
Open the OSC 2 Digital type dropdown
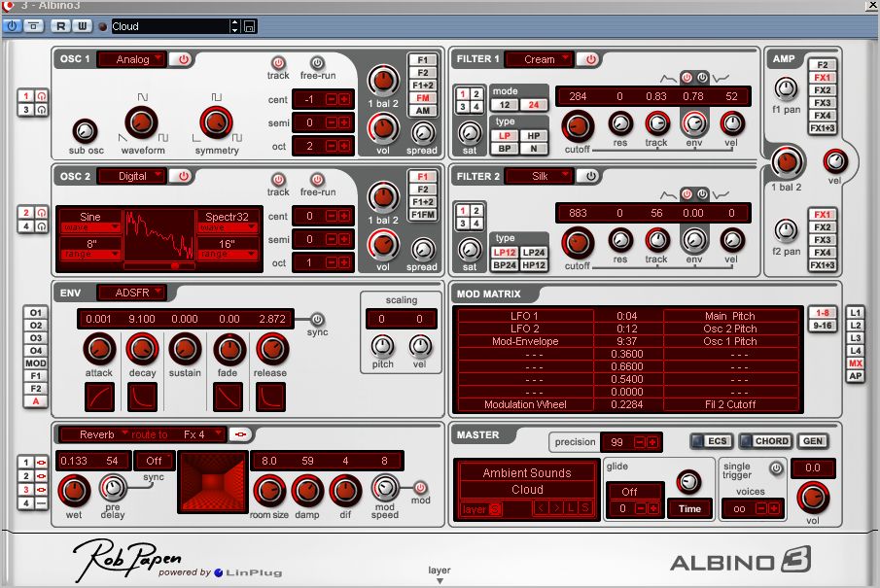tap(132, 176)
